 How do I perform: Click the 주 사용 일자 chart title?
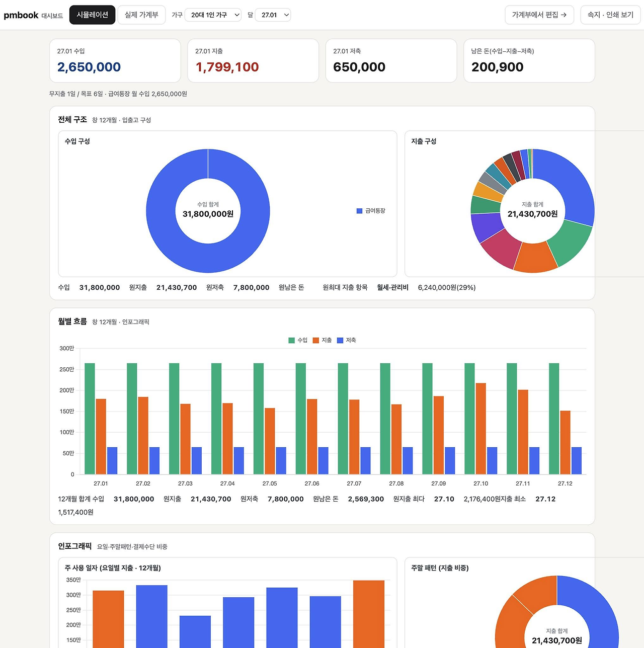tap(113, 568)
